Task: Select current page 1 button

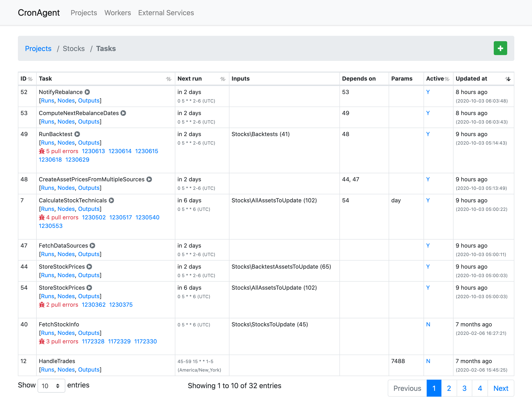Action: tap(434, 388)
